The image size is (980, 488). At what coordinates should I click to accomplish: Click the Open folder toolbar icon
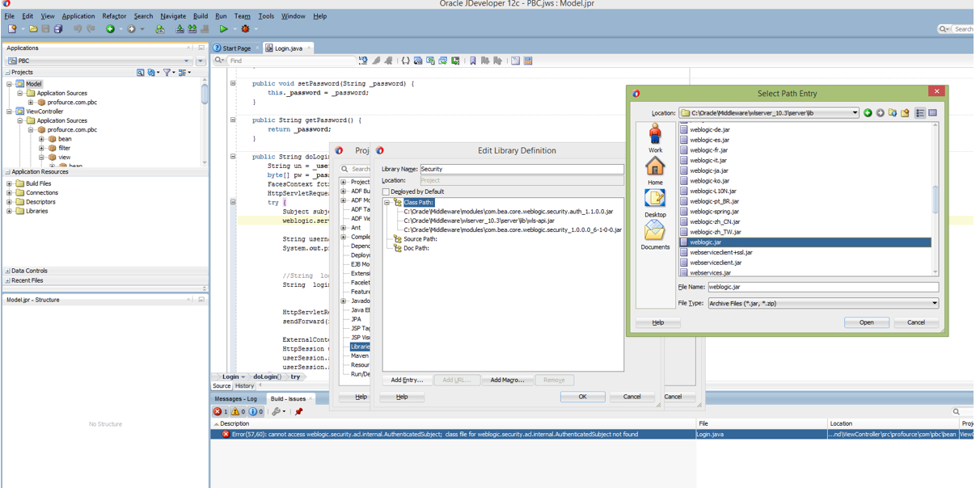(x=33, y=29)
